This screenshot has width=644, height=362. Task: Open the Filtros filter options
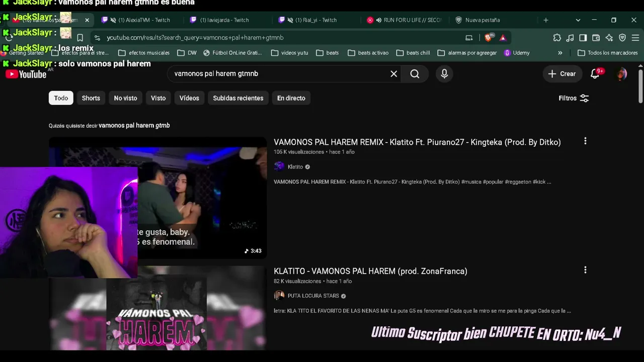click(x=574, y=98)
